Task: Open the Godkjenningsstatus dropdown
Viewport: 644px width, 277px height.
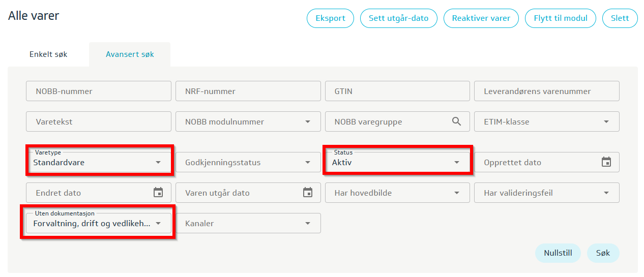Action: (x=308, y=163)
